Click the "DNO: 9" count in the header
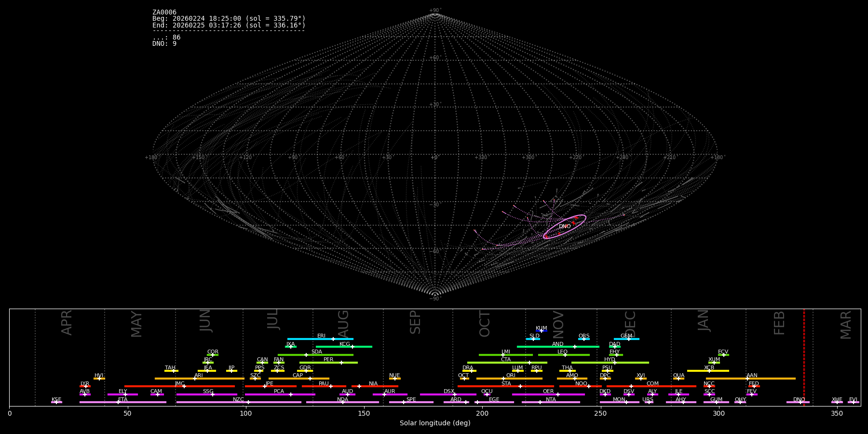868x434 pixels. coord(164,43)
